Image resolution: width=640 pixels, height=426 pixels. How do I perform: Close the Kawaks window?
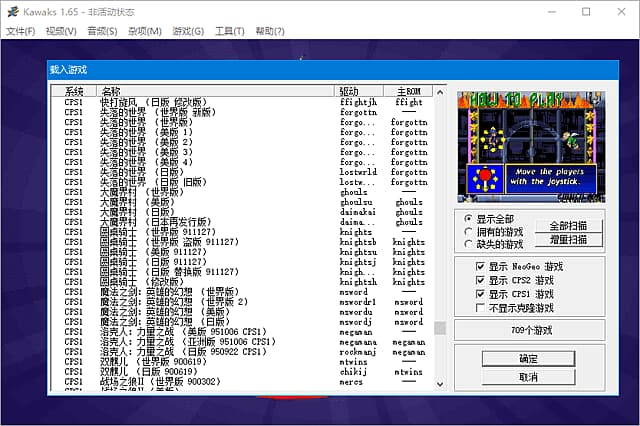pos(619,12)
